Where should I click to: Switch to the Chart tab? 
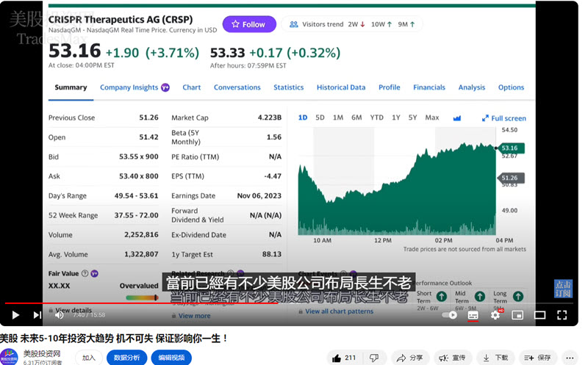pyautogui.click(x=192, y=87)
